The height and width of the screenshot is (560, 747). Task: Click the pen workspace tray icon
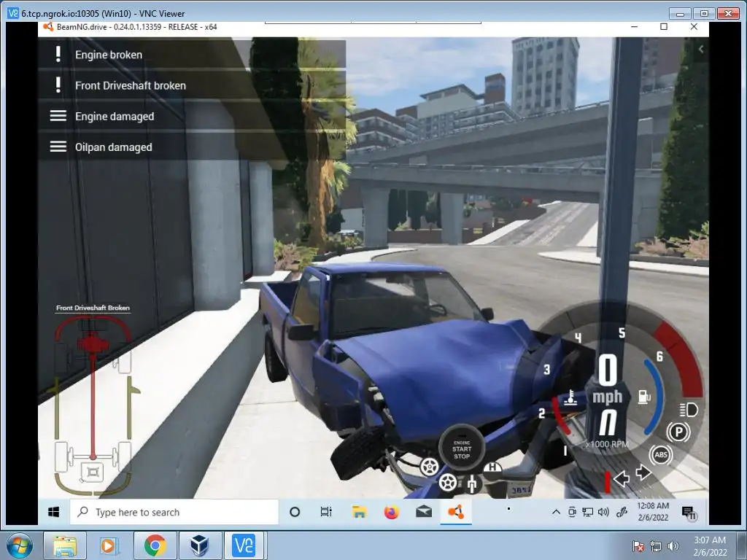[622, 512]
